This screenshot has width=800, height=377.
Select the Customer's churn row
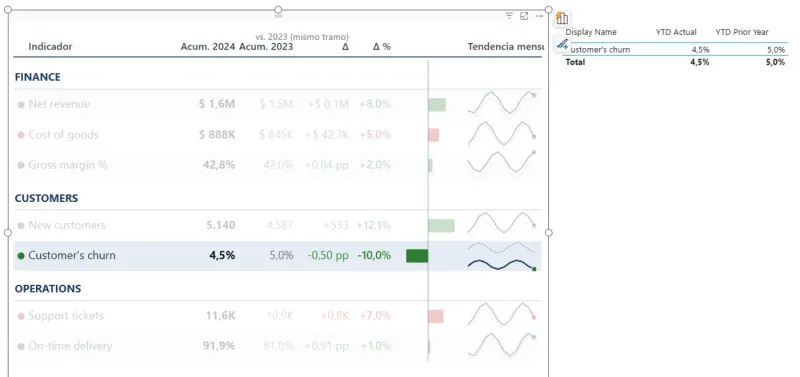278,256
